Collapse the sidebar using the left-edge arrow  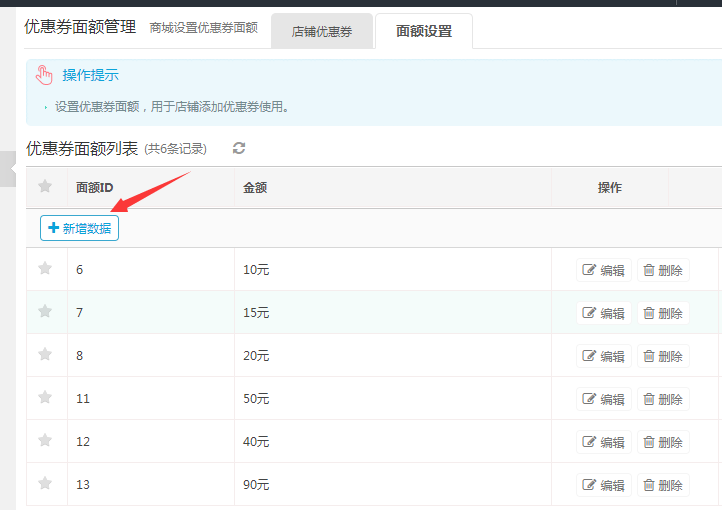(10, 170)
